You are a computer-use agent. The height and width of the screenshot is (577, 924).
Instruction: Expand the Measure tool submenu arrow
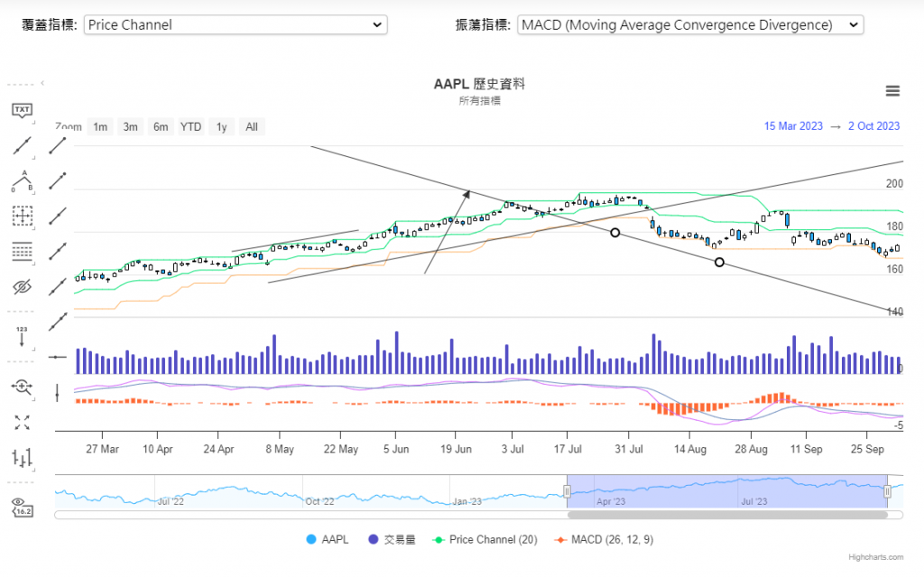(x=34, y=228)
